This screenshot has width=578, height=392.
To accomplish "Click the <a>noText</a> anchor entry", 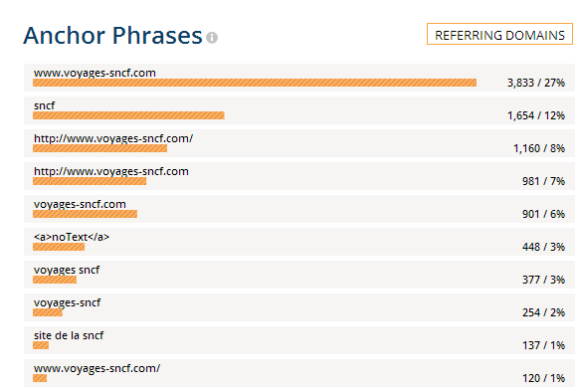I will [x=72, y=237].
